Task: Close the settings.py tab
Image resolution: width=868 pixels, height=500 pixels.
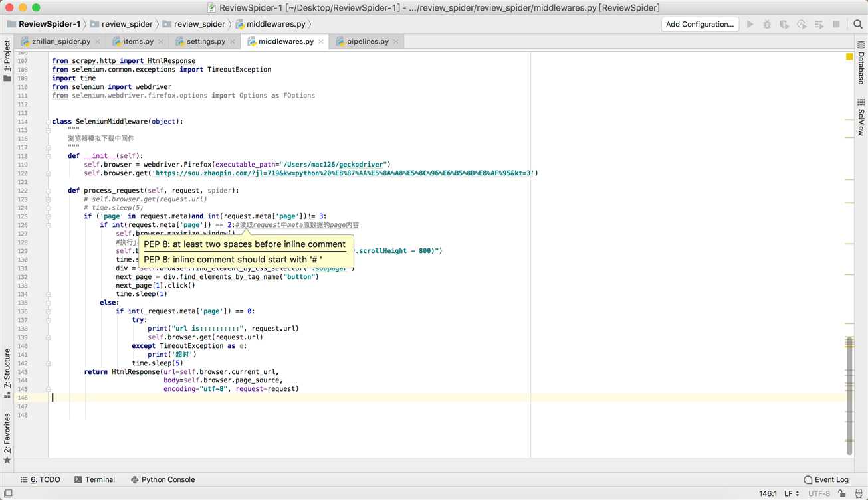Action: coord(232,42)
